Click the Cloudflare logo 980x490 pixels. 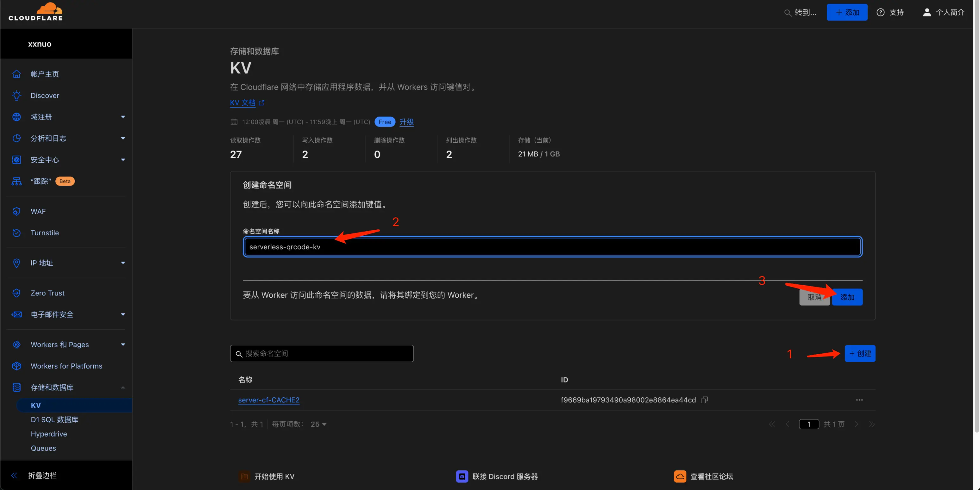click(36, 11)
